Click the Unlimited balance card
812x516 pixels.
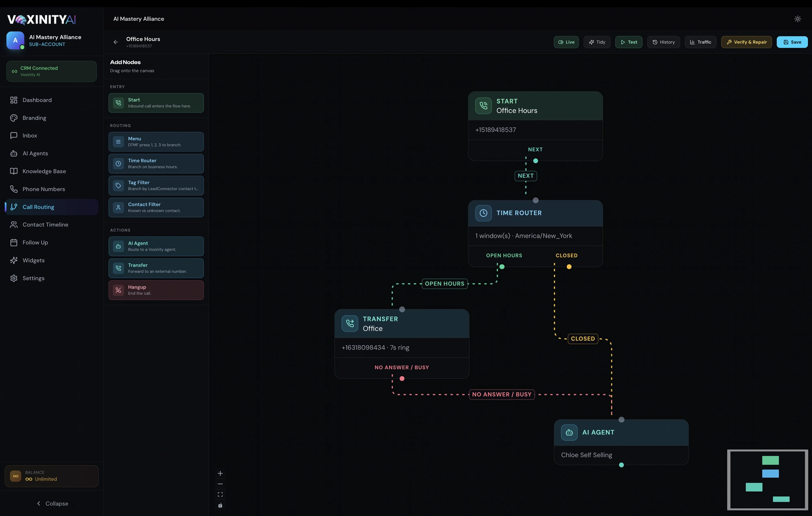click(x=52, y=476)
